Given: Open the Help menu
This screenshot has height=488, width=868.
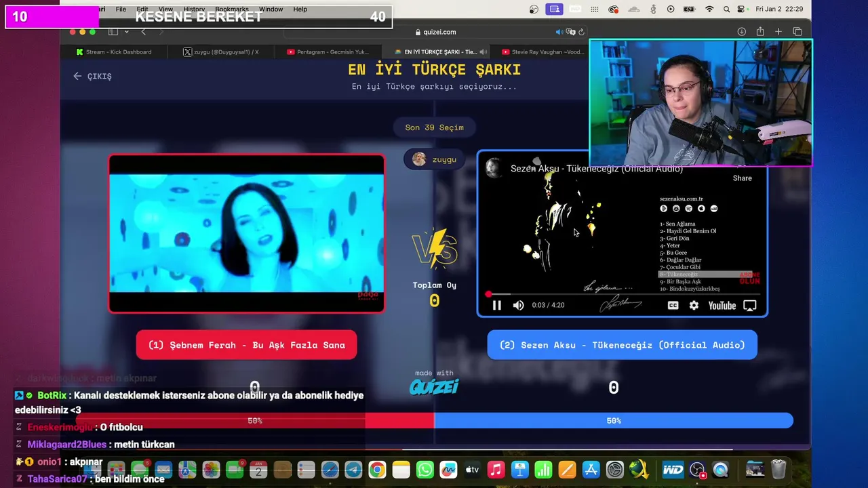Looking at the screenshot, I should pyautogui.click(x=300, y=9).
